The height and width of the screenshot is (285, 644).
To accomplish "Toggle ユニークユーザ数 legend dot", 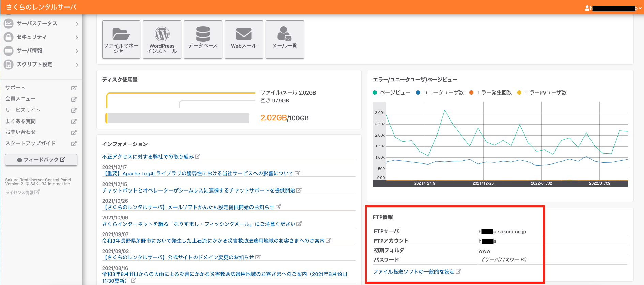I will pyautogui.click(x=418, y=92).
